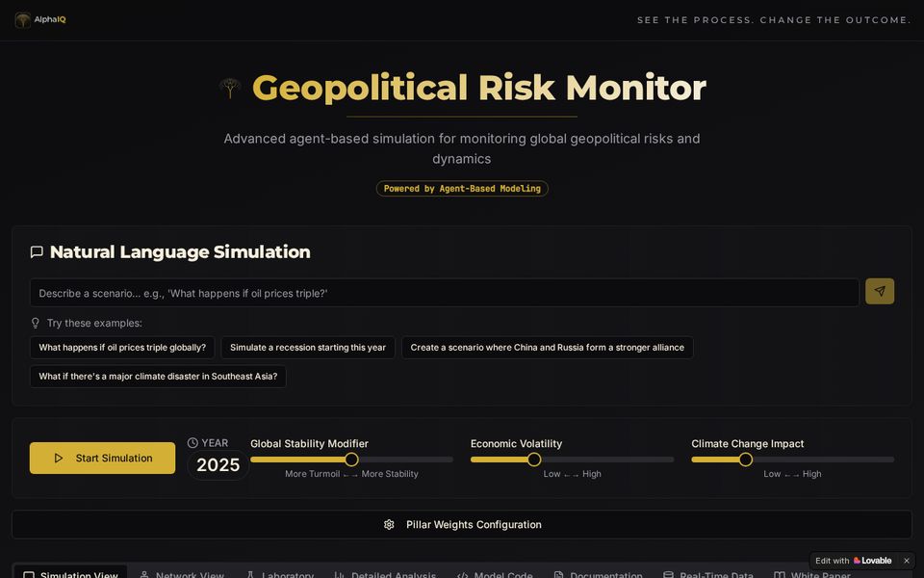The width and height of the screenshot is (924, 578).
Task: Click the Powered by Agent-Based Modeling badge
Action: pyautogui.click(x=462, y=189)
